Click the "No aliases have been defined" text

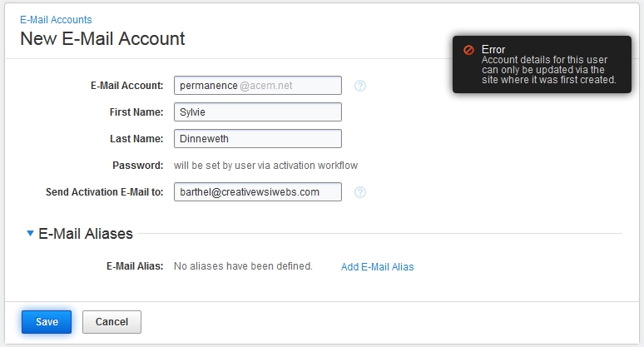pyautogui.click(x=243, y=266)
